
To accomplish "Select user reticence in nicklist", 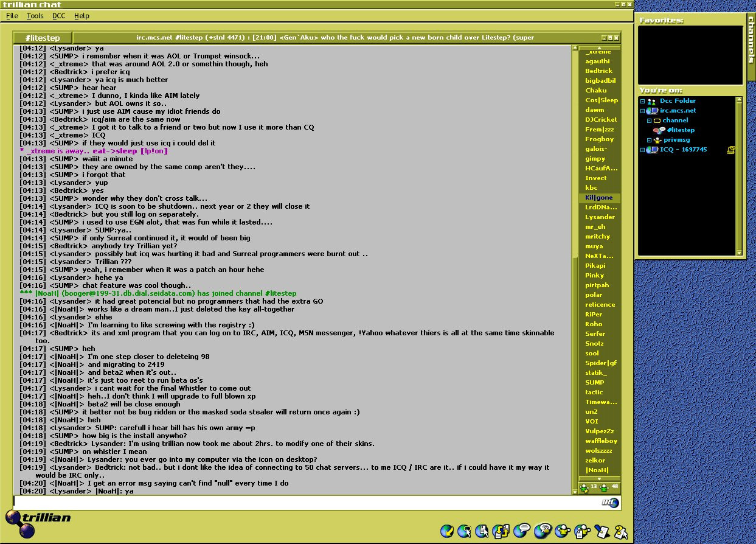I will pyautogui.click(x=600, y=305).
